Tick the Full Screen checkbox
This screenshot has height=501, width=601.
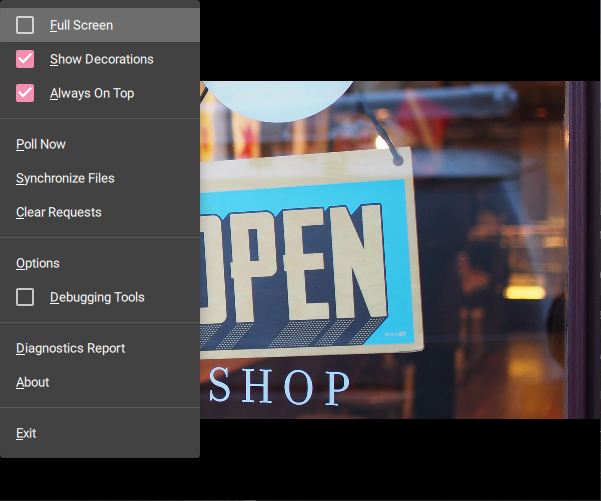pos(25,25)
